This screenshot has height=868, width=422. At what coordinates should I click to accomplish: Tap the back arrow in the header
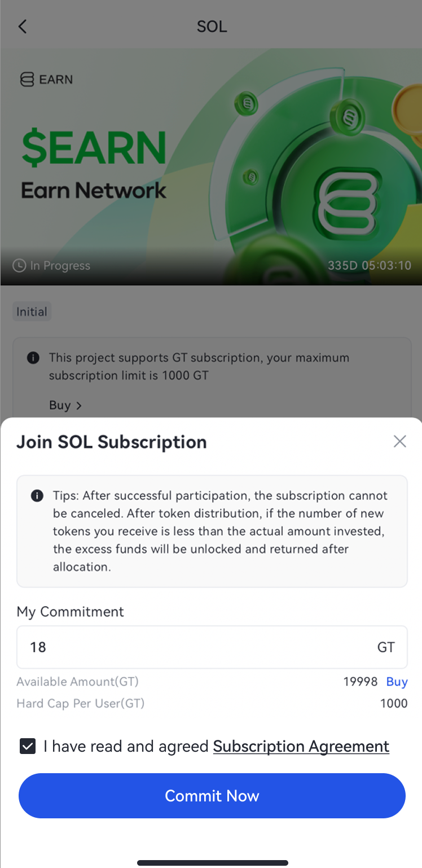pos(23,27)
